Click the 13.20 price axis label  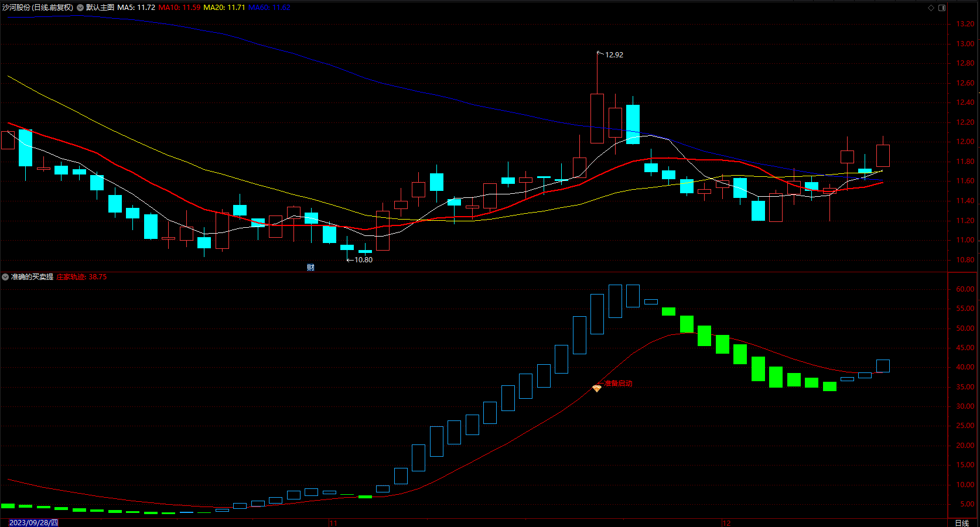(x=965, y=24)
